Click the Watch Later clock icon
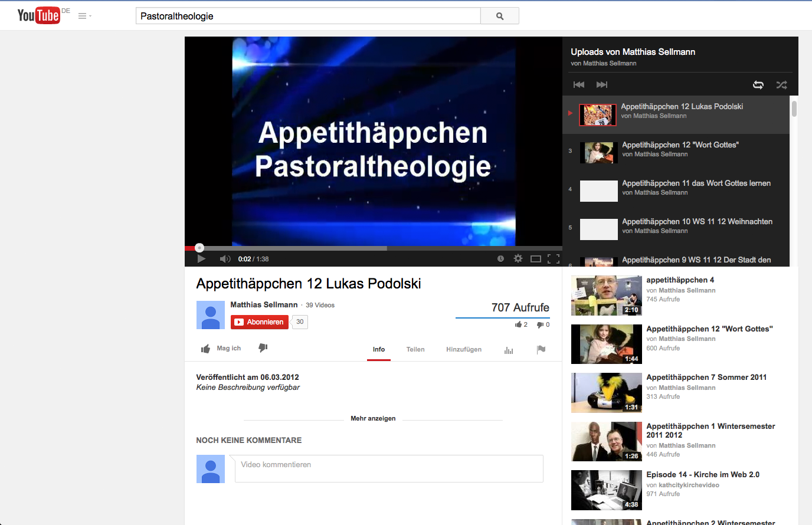Viewport: 812px width, 525px height. pos(500,258)
